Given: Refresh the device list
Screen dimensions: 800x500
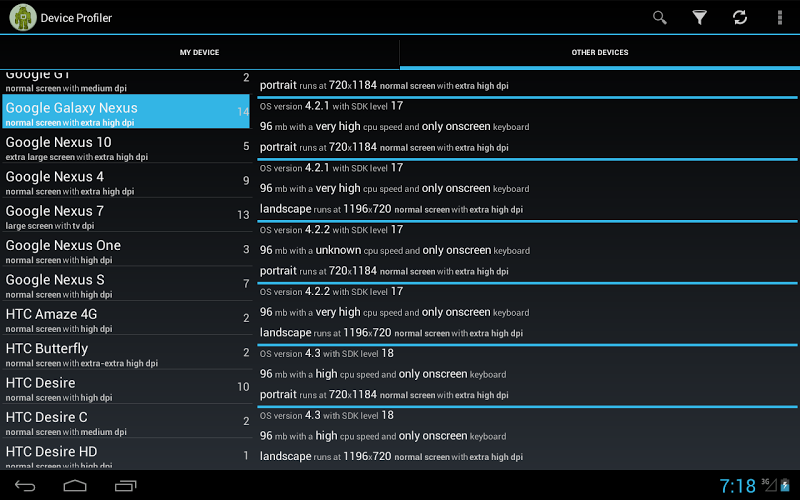Looking at the screenshot, I should [740, 17].
